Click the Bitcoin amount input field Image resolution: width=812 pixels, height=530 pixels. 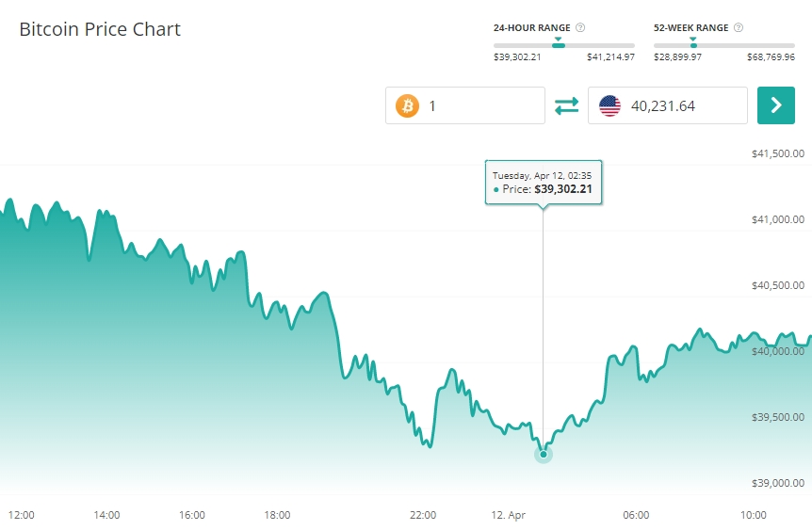coord(480,105)
